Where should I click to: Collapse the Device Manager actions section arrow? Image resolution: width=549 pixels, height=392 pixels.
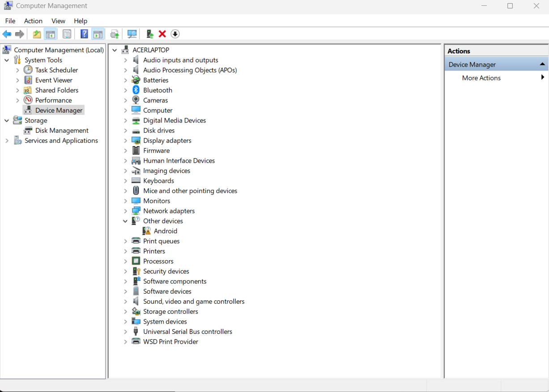click(x=542, y=64)
